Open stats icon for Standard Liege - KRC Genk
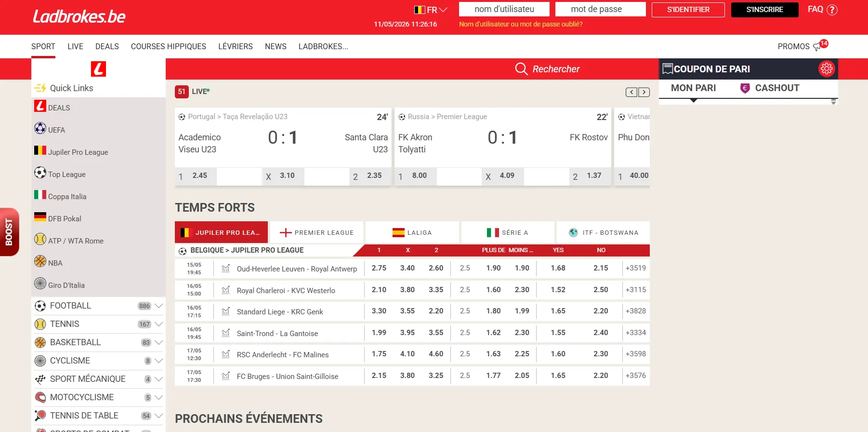Viewport: 868px width, 432px height. pos(225,311)
